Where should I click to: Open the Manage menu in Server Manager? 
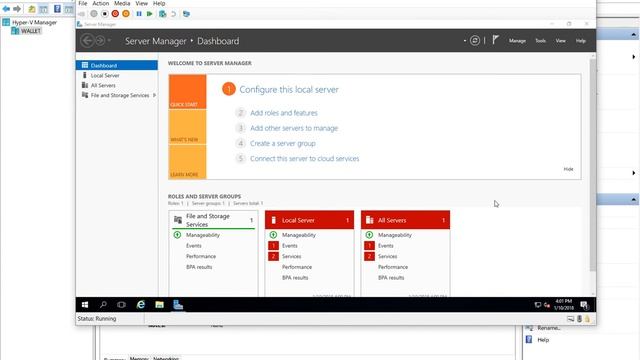(x=517, y=41)
